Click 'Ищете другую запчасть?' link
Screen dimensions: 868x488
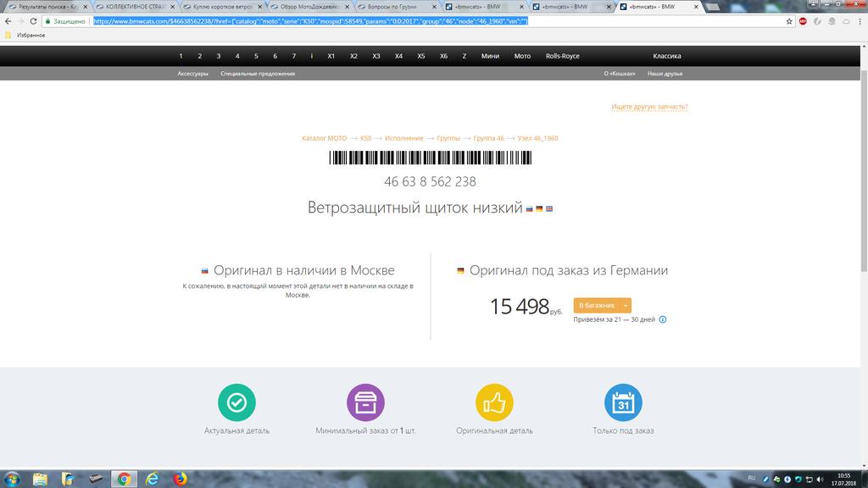[x=649, y=107]
